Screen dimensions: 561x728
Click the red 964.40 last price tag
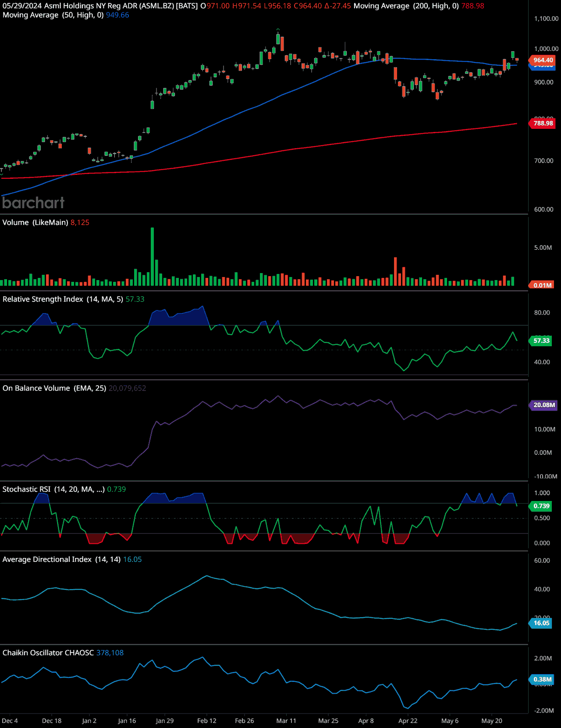point(543,60)
